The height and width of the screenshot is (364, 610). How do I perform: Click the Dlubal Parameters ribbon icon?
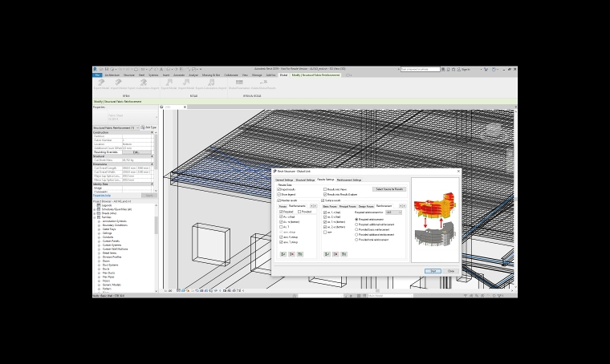[x=239, y=83]
